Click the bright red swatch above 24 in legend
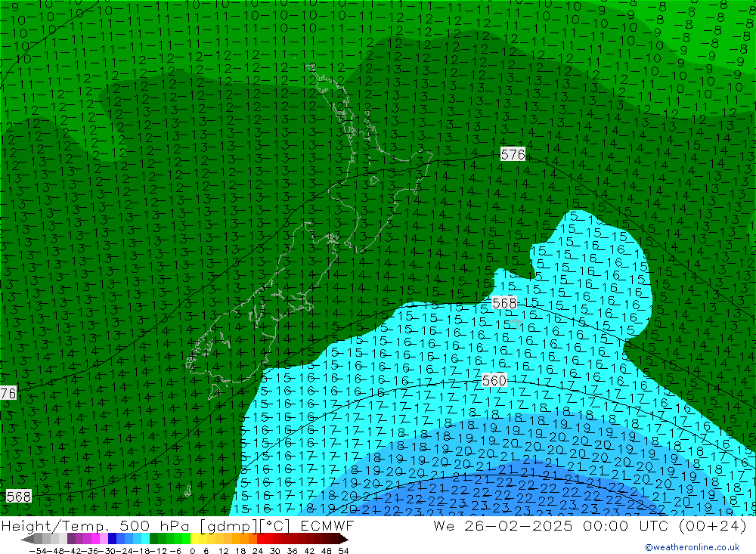756x554 pixels. tap(261, 539)
